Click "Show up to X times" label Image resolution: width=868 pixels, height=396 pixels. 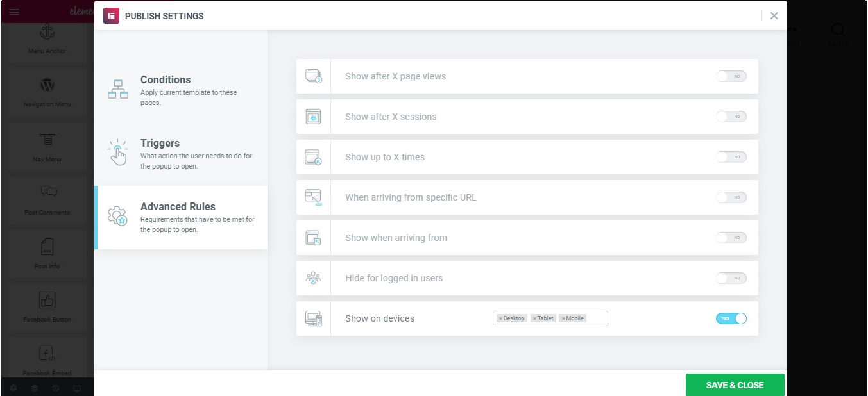[x=385, y=157]
